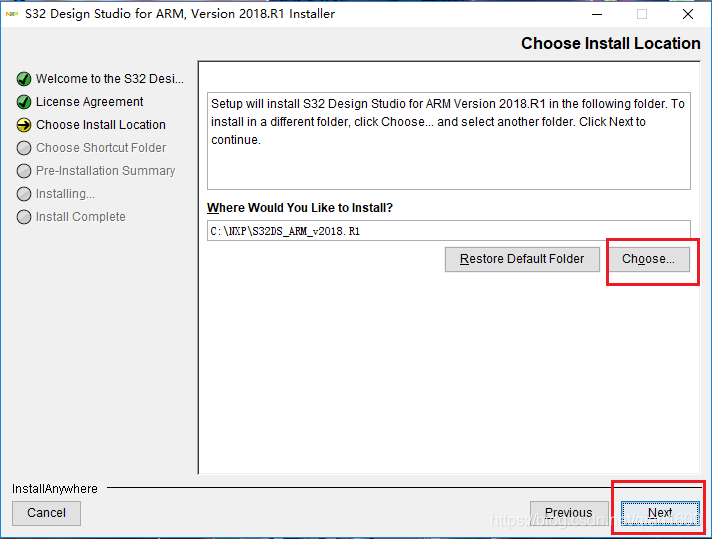Select the Choose Shortcut Folder step label
The image size is (712, 539).
[101, 148]
